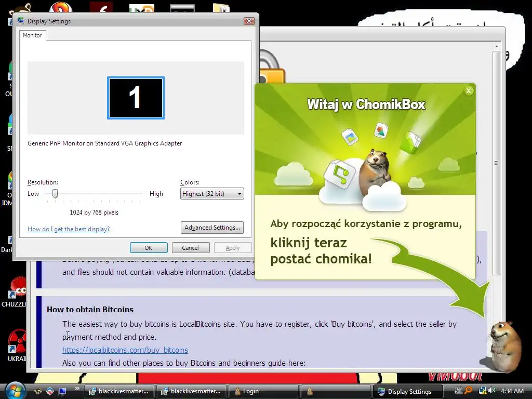Screen dimensions: 532x399
Task: Open the CHUZZLE desktop shortcut
Action: (15, 292)
